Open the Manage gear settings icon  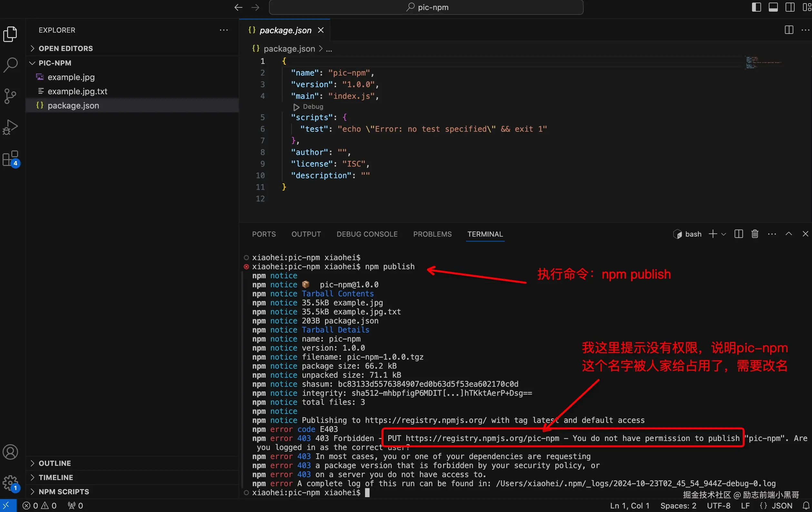10,483
